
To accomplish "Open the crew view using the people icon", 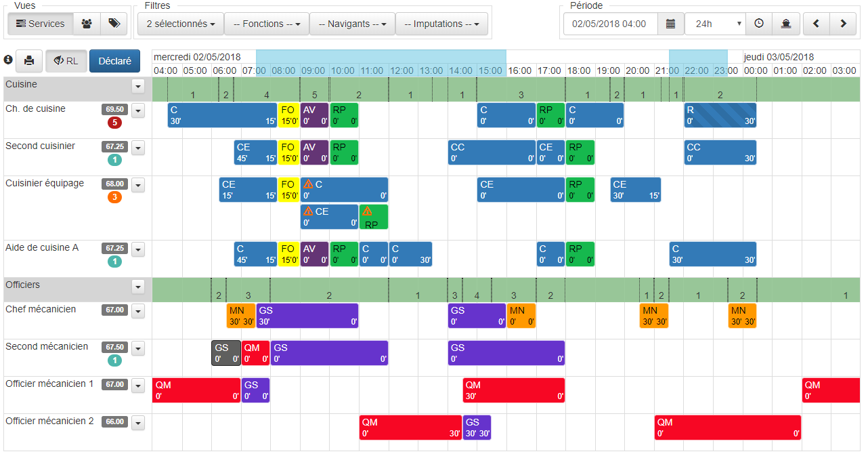I will (x=86, y=23).
